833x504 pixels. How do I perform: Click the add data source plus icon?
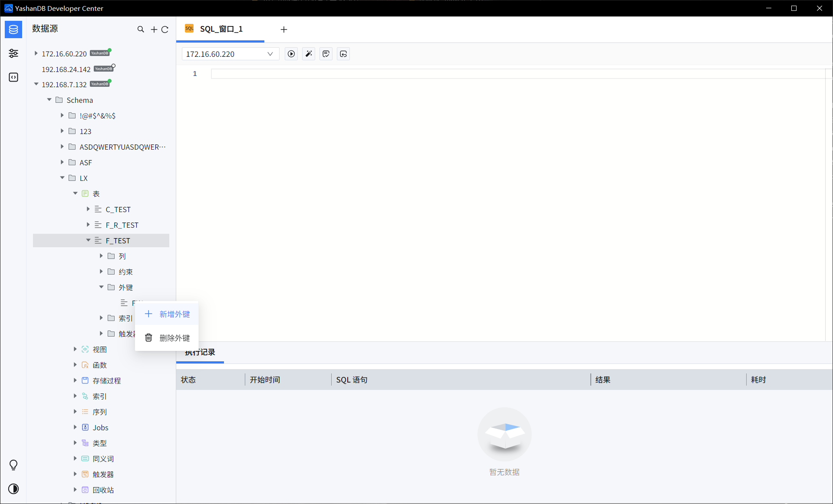(x=154, y=29)
